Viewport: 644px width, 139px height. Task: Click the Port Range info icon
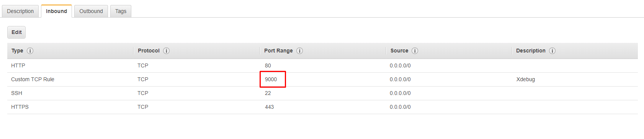coord(299,51)
